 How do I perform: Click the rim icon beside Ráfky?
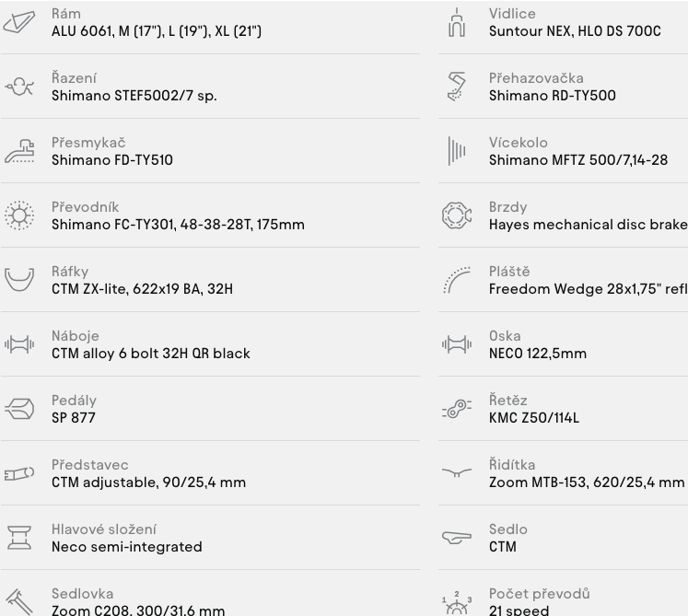click(19, 280)
